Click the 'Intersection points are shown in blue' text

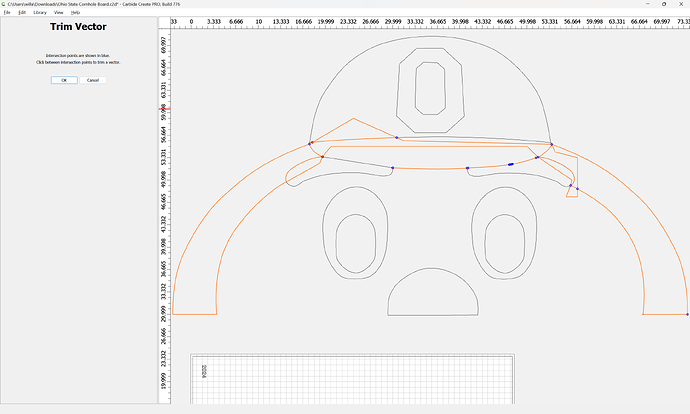click(x=78, y=56)
